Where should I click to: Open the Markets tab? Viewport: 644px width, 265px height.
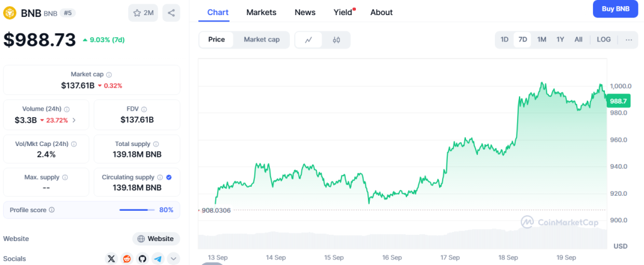[261, 13]
